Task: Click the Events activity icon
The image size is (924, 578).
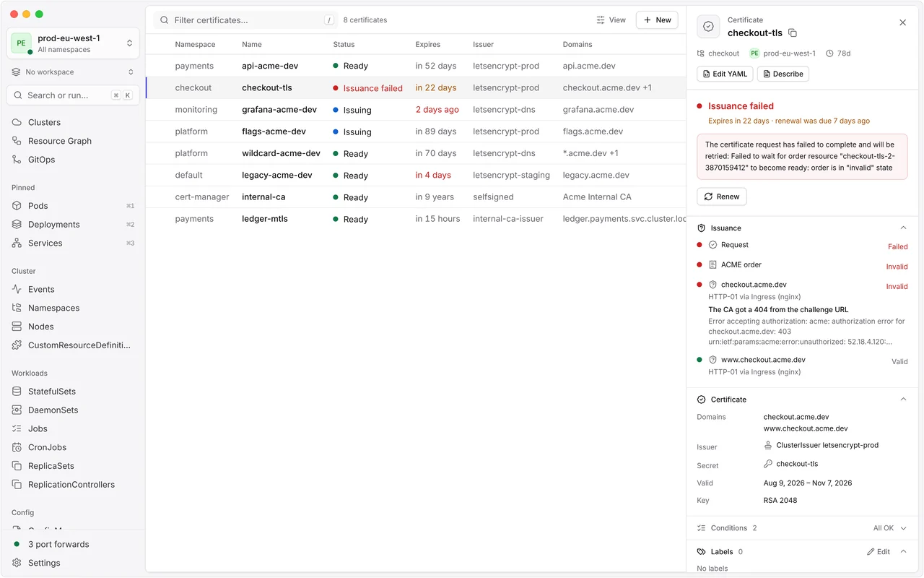Action: point(17,289)
